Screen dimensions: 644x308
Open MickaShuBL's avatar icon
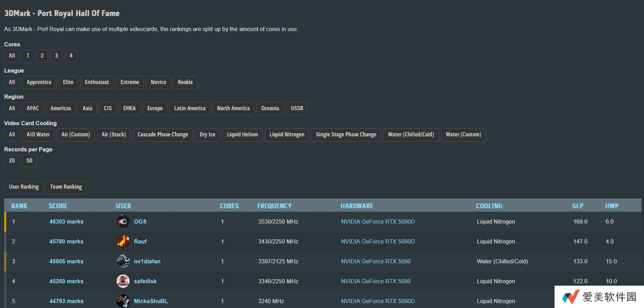(x=123, y=301)
